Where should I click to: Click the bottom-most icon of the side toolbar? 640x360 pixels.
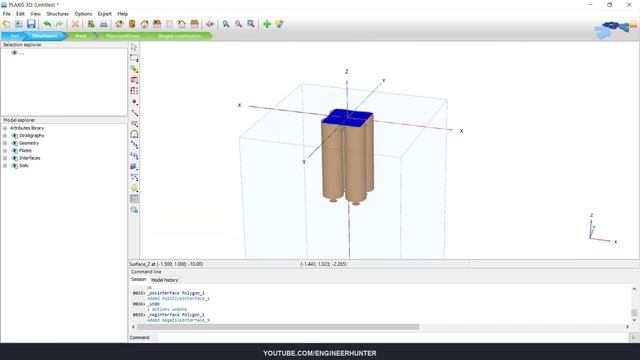point(134,210)
